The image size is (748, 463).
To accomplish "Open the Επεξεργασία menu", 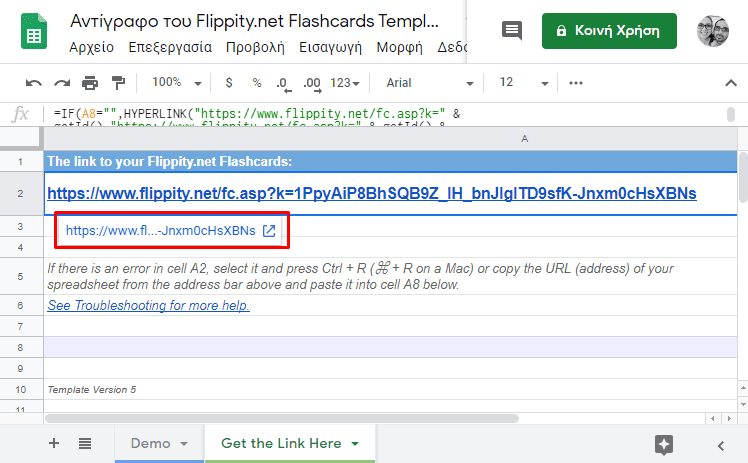I will pyautogui.click(x=170, y=47).
